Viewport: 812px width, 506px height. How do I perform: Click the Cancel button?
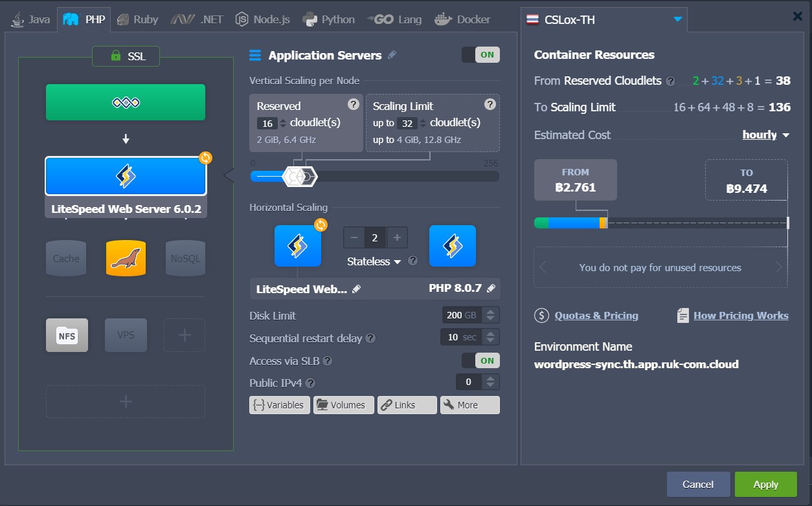[x=698, y=484]
